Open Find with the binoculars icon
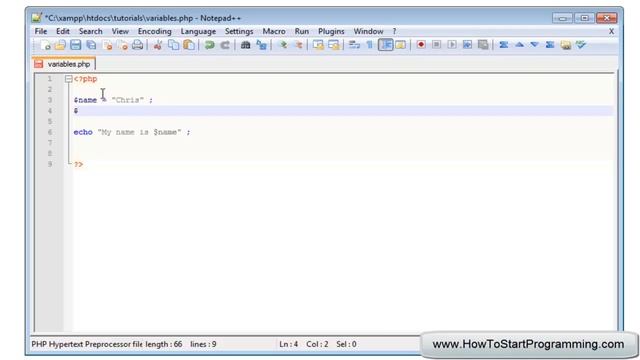 245,45
